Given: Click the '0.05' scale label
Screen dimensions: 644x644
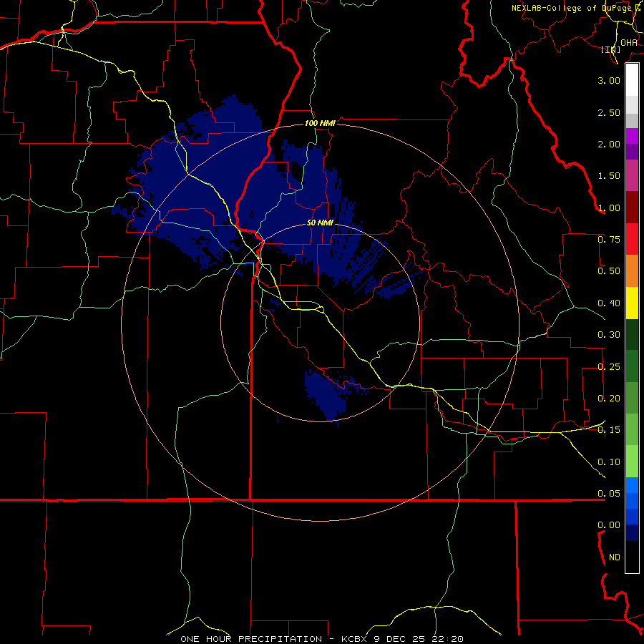Looking at the screenshot, I should [609, 494].
